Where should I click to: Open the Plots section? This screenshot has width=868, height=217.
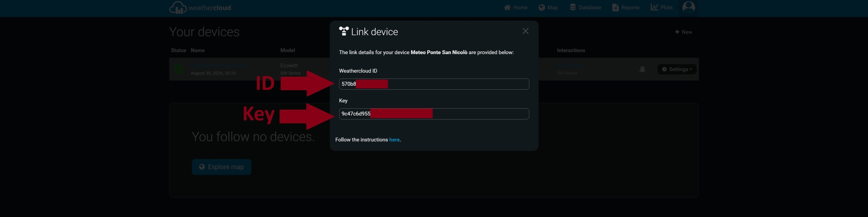point(662,8)
